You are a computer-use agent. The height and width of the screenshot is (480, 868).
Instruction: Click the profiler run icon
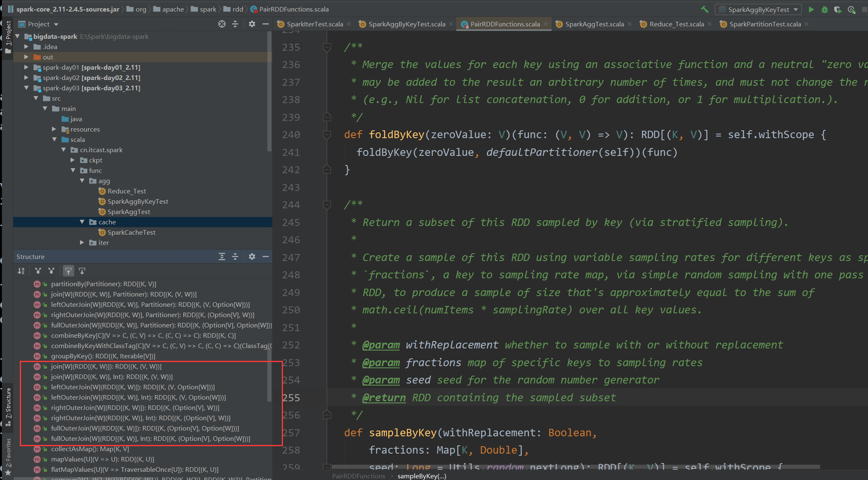click(x=851, y=9)
